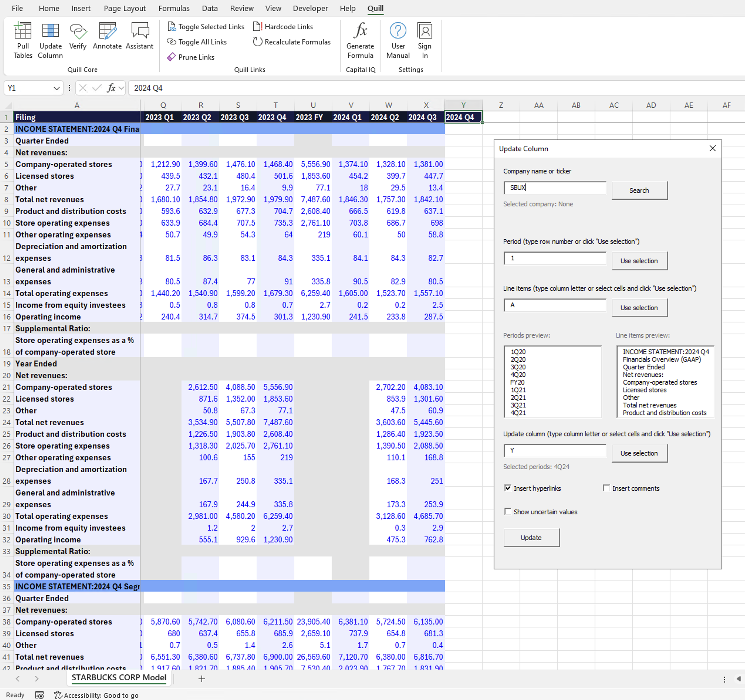
Task: Cancel the formula bar entry
Action: 83,88
